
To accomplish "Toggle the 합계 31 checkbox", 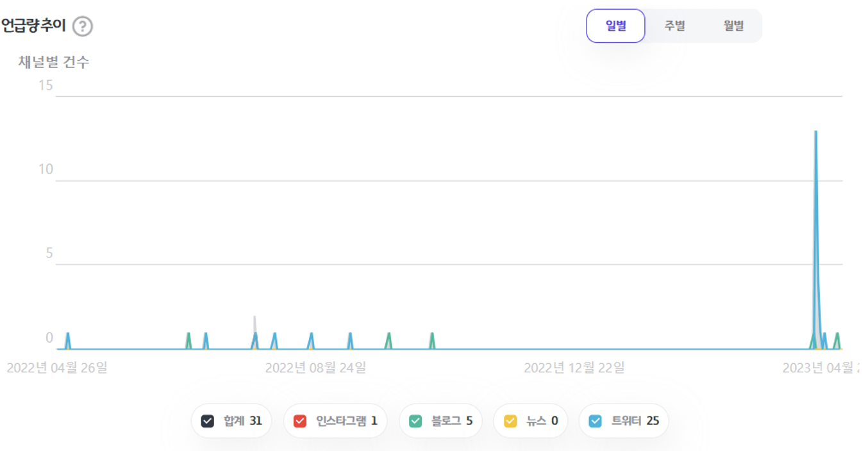I will pyautogui.click(x=208, y=421).
